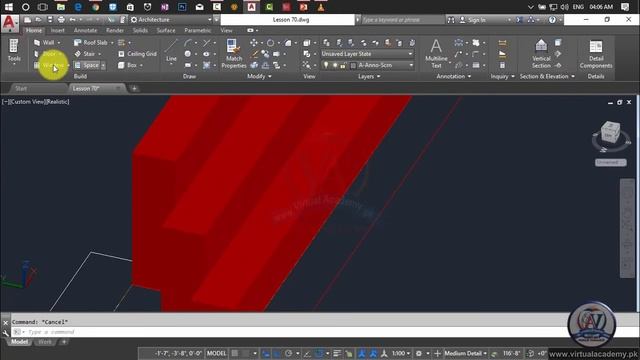Click the Vertical Section tool
Viewport: 640px width, 360px height.
point(541,53)
